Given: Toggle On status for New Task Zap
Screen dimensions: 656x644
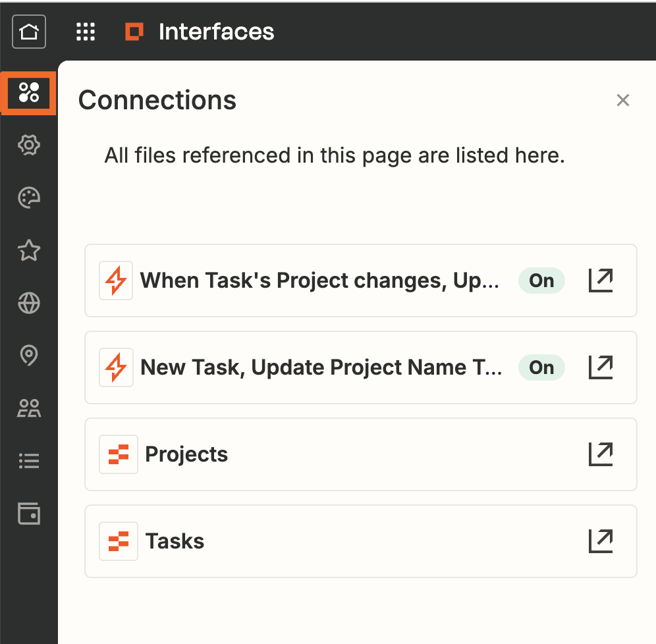Looking at the screenshot, I should click(541, 367).
